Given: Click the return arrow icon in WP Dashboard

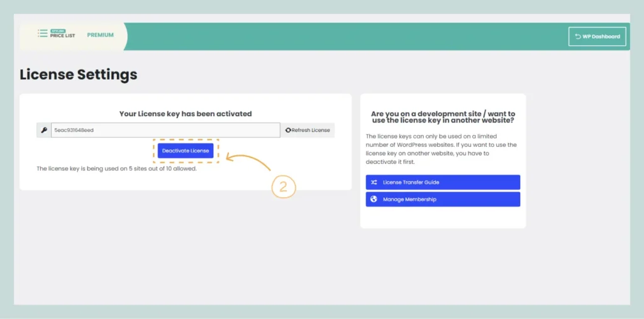Looking at the screenshot, I should [578, 36].
